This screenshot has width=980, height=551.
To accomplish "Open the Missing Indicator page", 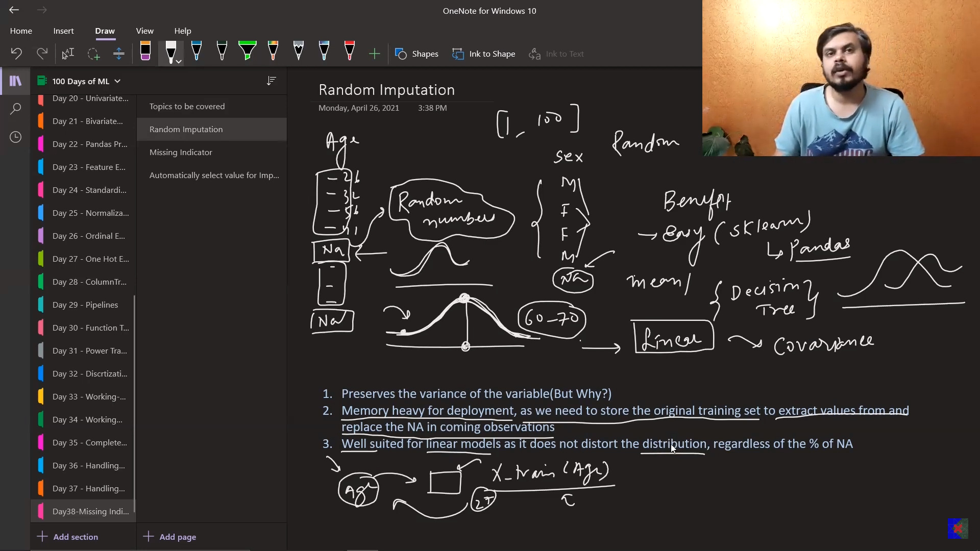I will (x=180, y=152).
